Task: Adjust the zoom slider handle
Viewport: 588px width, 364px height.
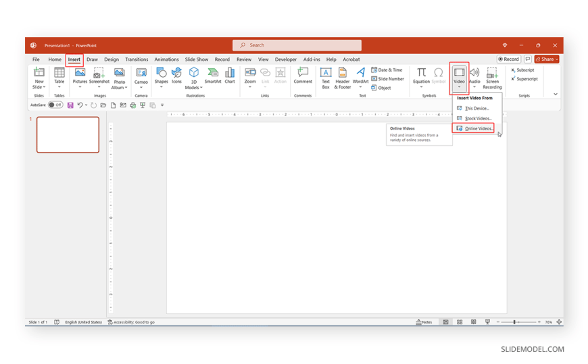Action: [514, 322]
